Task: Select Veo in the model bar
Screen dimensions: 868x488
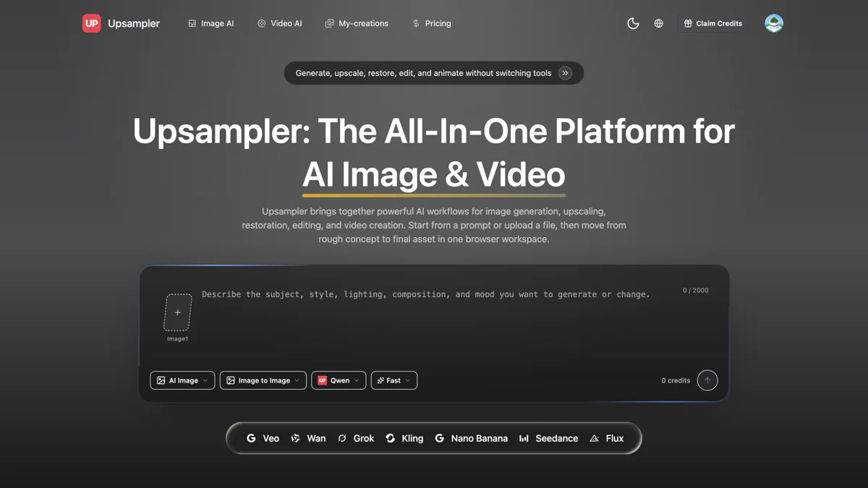Action: pyautogui.click(x=263, y=438)
